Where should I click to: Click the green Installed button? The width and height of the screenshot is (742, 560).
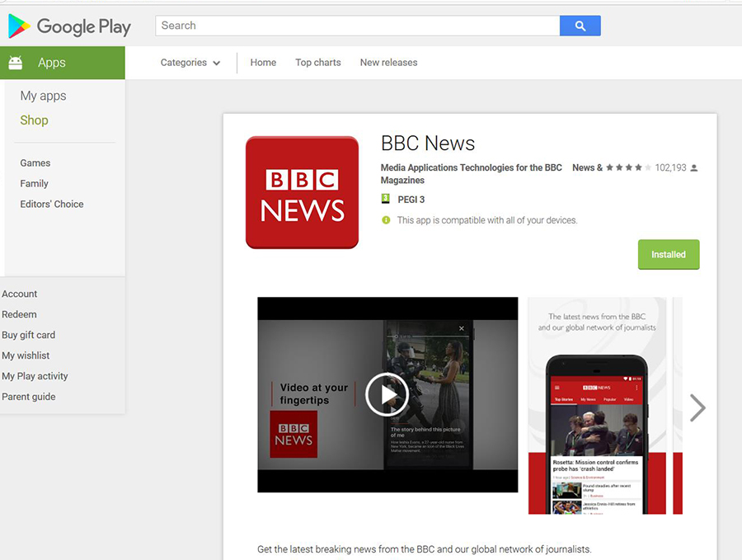(668, 255)
